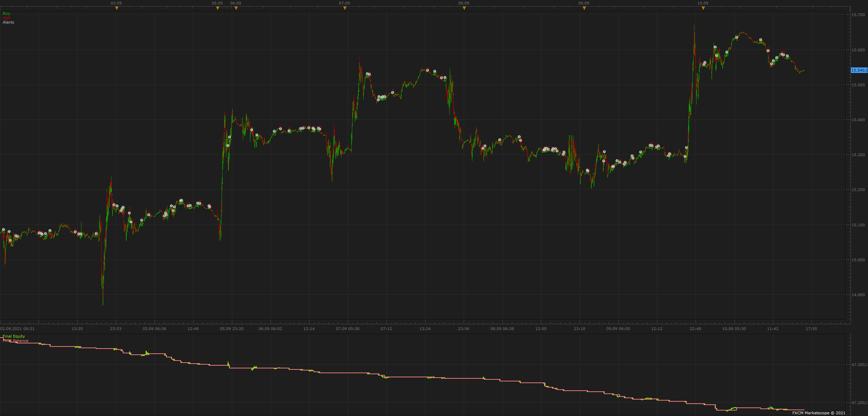Click the 03.09 day marker triangle
868x416 pixels.
tap(117, 8)
